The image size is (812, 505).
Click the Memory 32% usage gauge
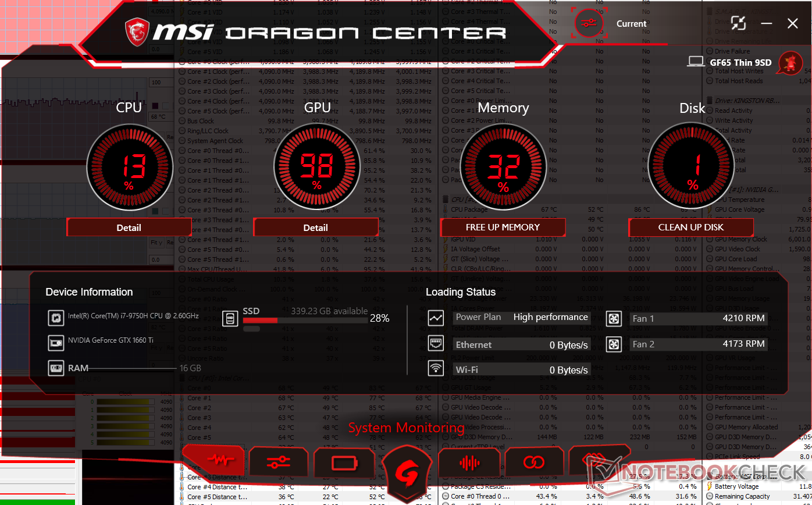tap(504, 166)
